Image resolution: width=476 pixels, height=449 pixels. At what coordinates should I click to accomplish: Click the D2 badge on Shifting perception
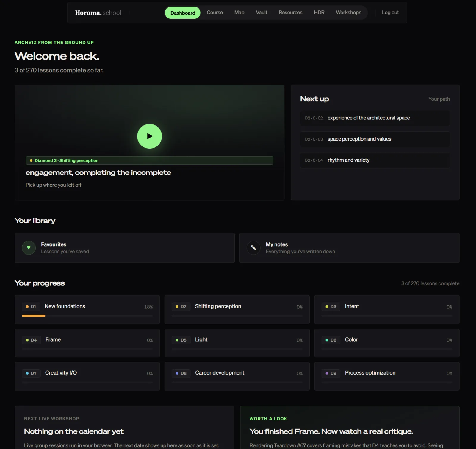tap(181, 306)
